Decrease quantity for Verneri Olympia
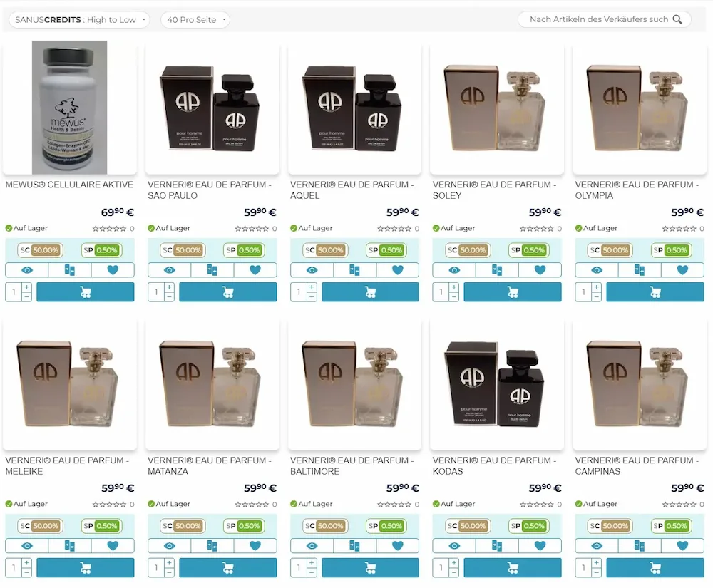Screen dimensions: 713x588 point(597,297)
